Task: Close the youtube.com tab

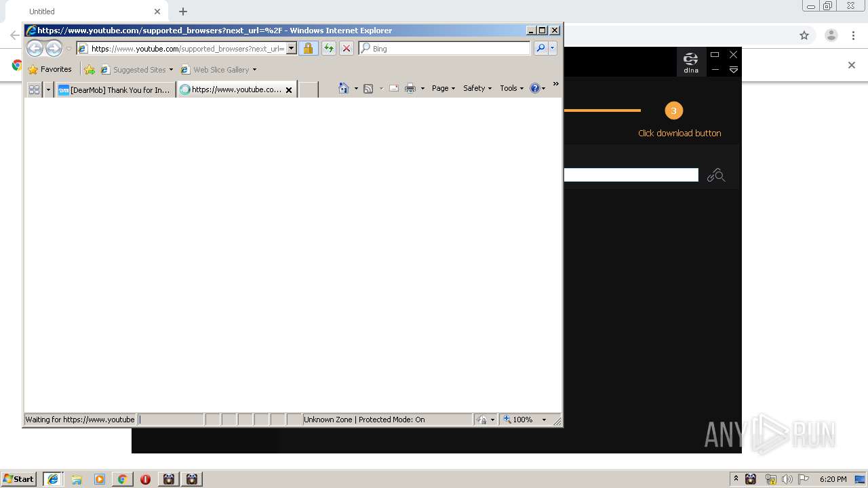Action: [289, 89]
